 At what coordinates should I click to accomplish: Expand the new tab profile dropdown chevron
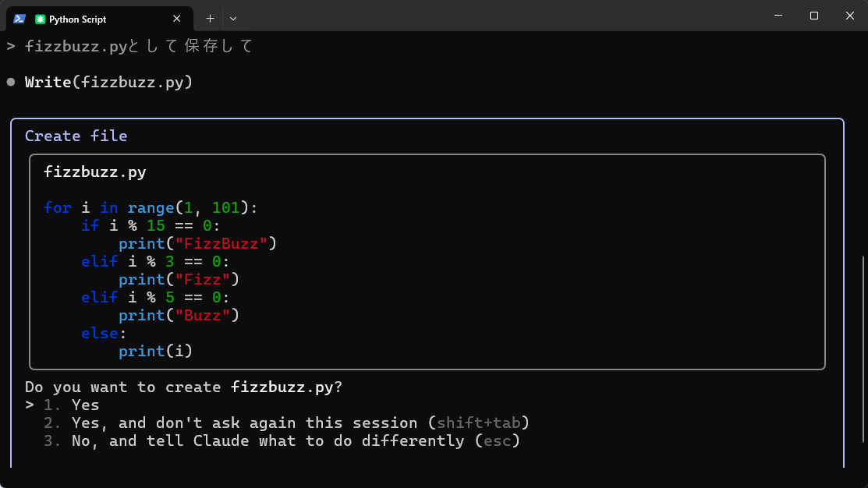(233, 18)
